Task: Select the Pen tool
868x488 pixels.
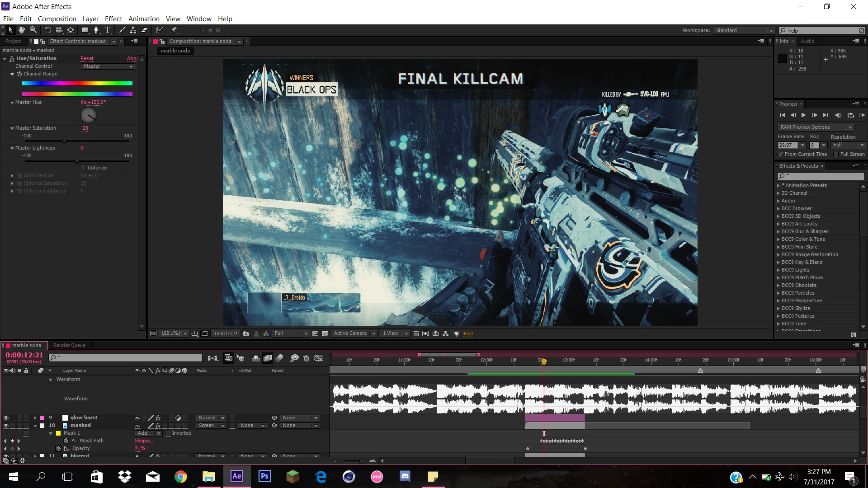Action: tap(96, 30)
